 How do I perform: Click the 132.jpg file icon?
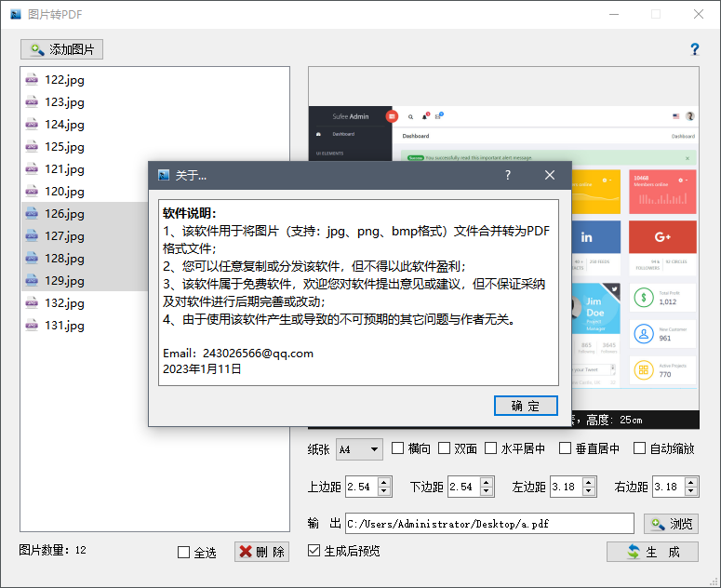pyautogui.click(x=32, y=303)
